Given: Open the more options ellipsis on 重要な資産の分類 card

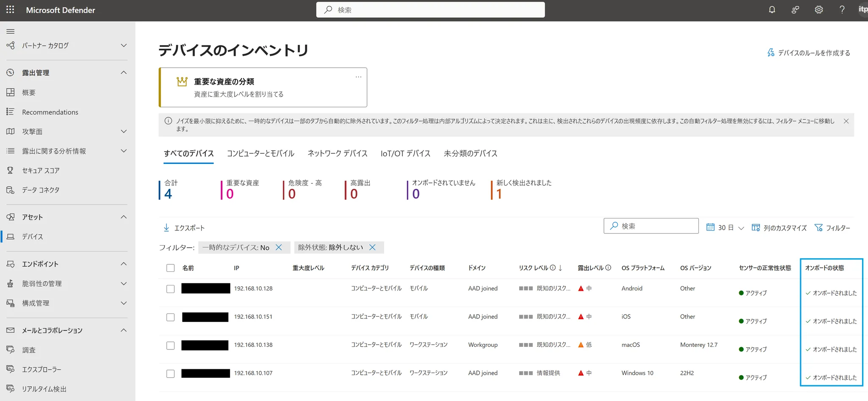Looking at the screenshot, I should click(x=358, y=77).
